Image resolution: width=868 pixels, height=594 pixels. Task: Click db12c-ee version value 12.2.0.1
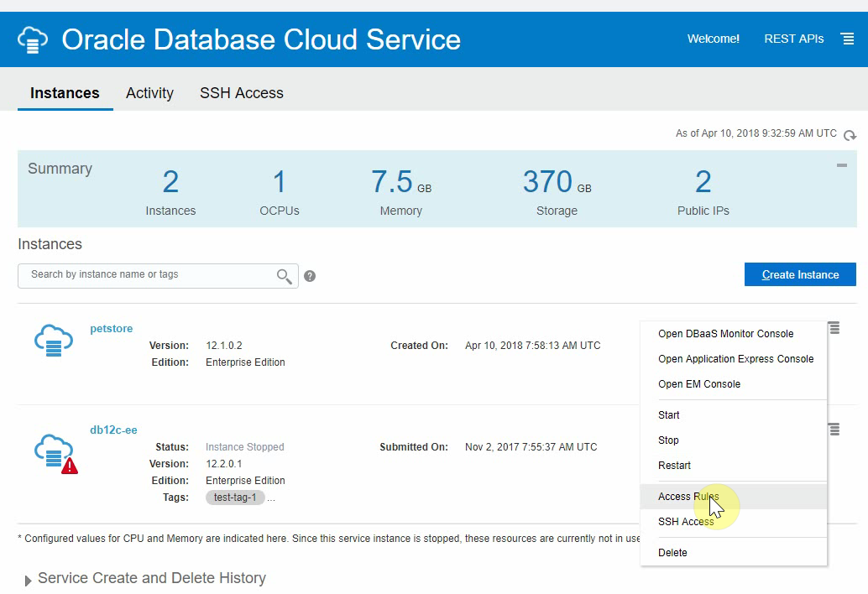(223, 464)
